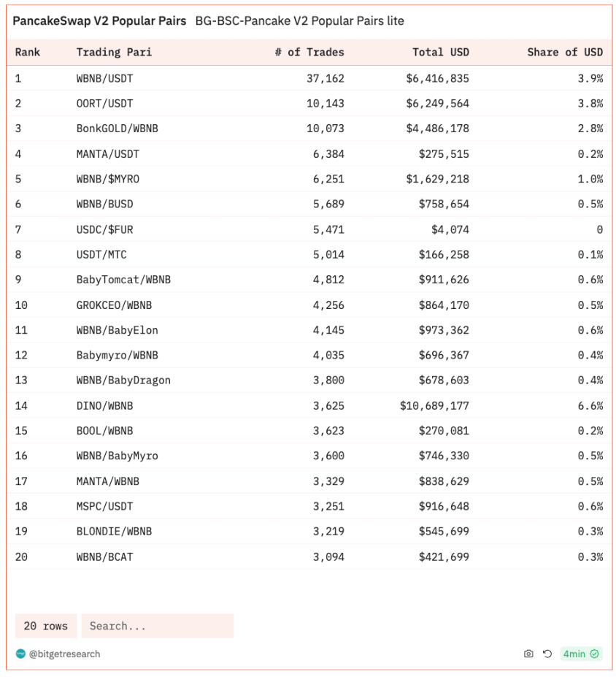The height and width of the screenshot is (677, 616).
Task: Open the @bitgetresearch profile link
Action: pos(64,654)
